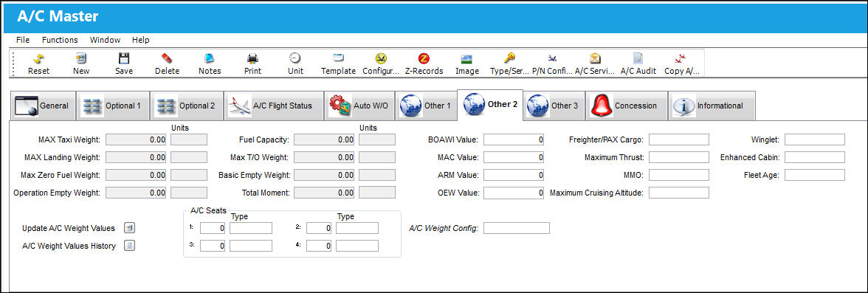Screen dimensions: 868x293
Task: Click the Update A/C Weight Values button
Action: (130, 227)
